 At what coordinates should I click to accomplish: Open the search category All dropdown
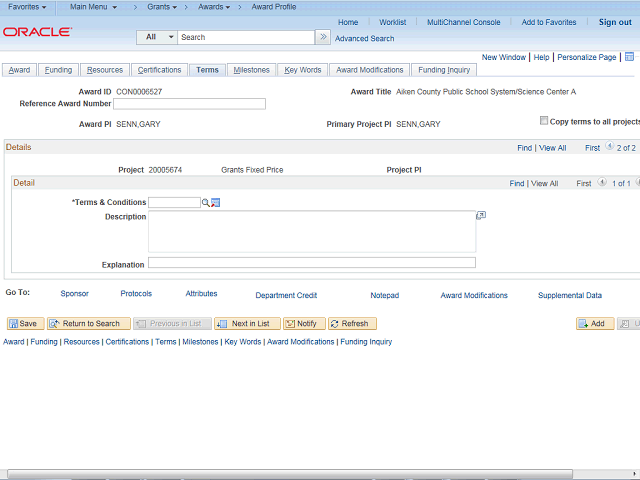click(157, 37)
